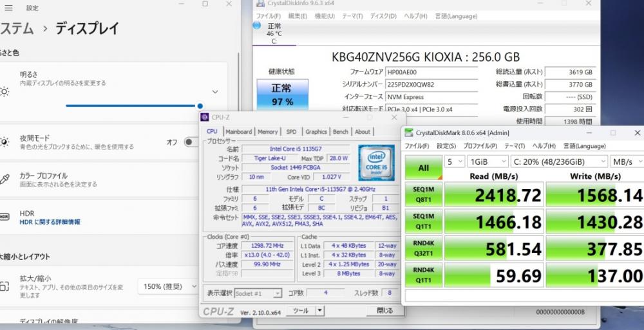Click the firmware field HP00AE00
The height and width of the screenshot is (330, 644).
pyautogui.click(x=431, y=72)
